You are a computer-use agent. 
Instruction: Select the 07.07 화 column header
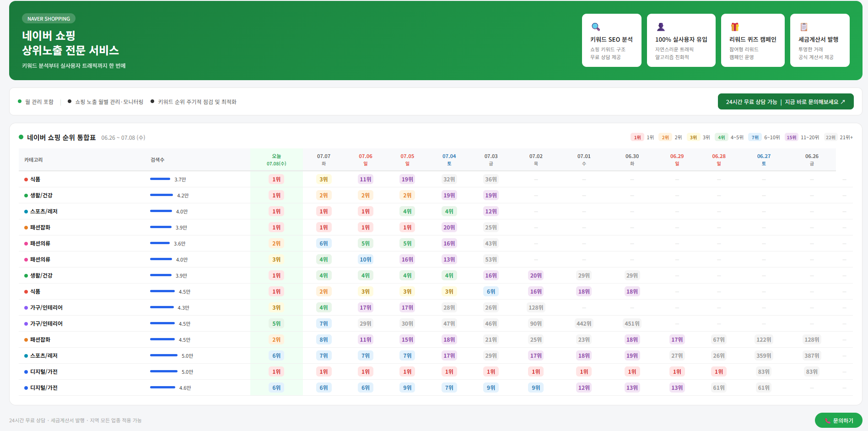(323, 160)
